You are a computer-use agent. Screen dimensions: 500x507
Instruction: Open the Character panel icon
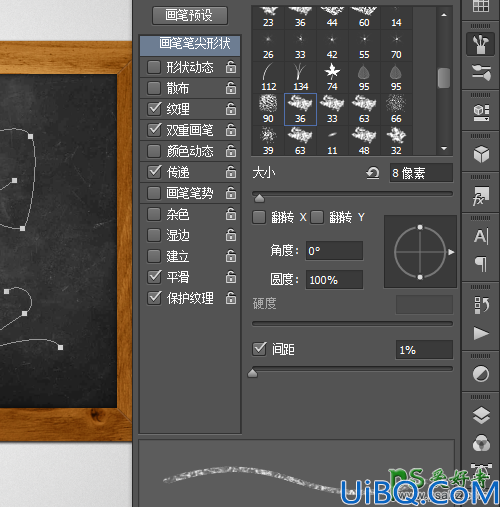(481, 236)
